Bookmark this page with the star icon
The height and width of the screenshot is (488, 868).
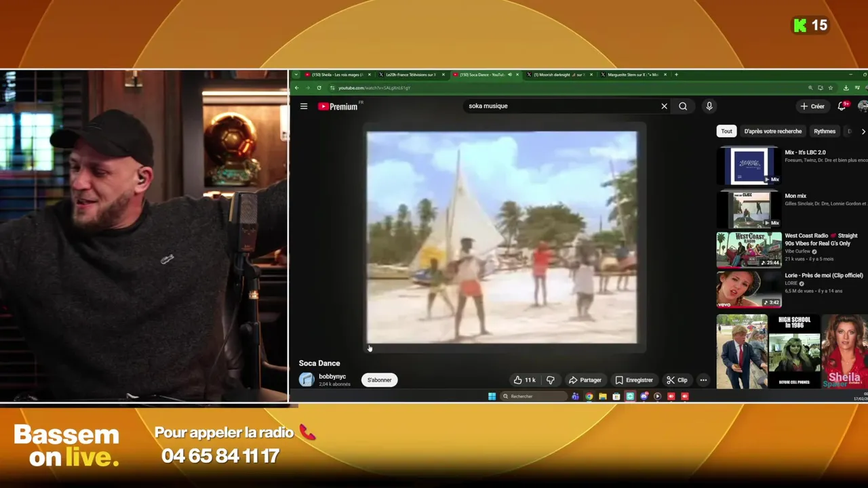click(831, 88)
